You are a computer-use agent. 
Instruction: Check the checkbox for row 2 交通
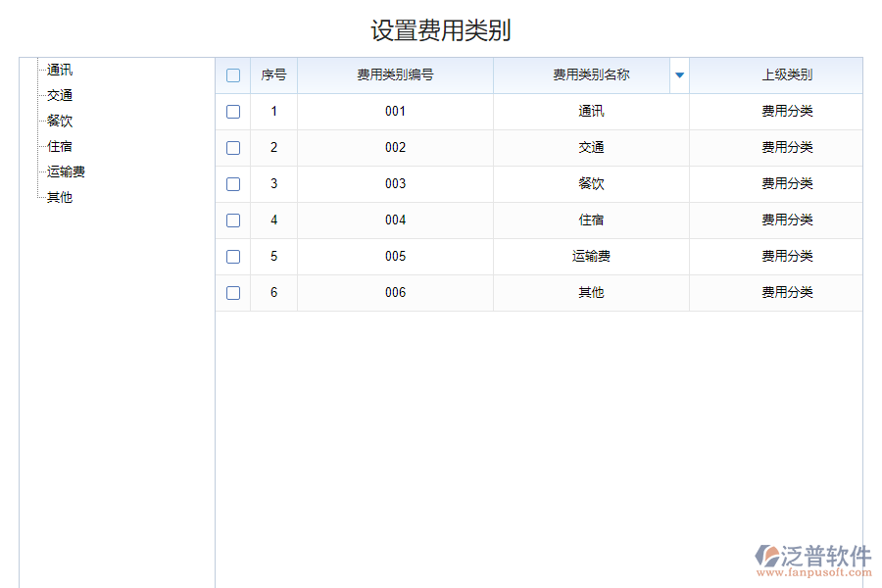point(233,148)
